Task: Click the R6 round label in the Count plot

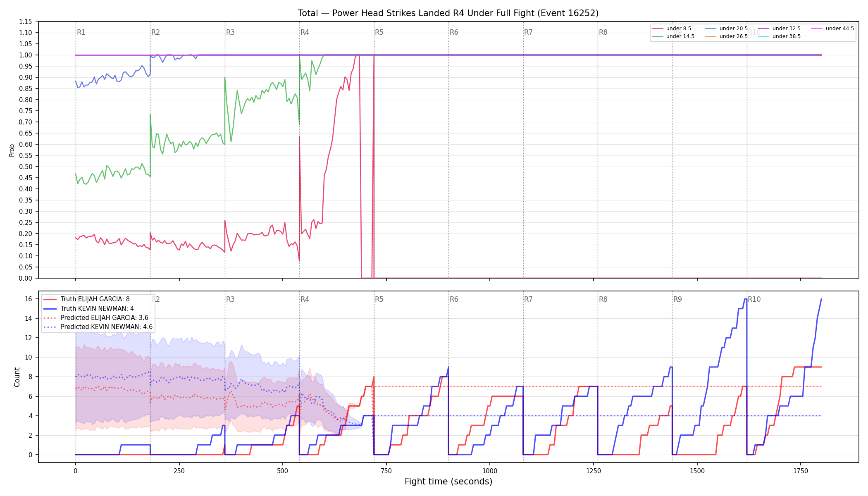Action: pyautogui.click(x=454, y=299)
